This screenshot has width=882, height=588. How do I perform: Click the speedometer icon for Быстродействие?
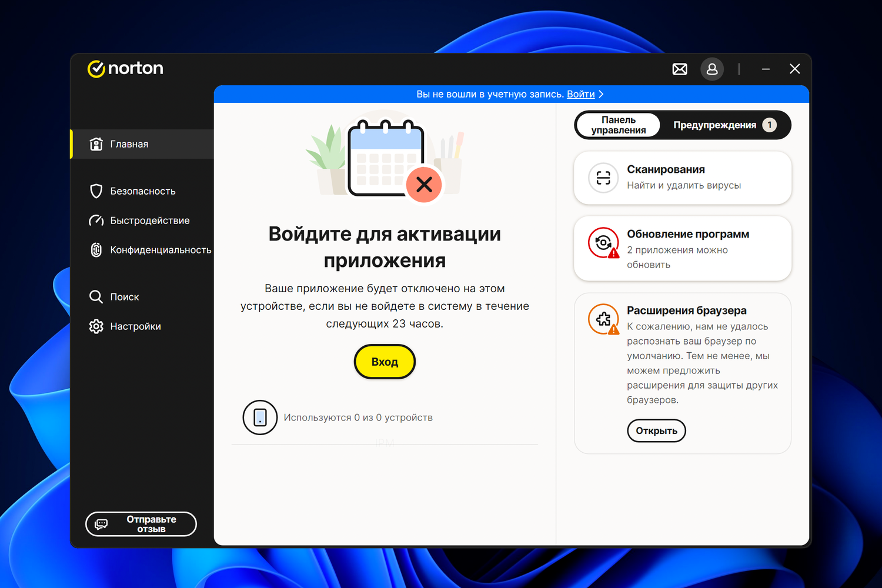coord(96,220)
